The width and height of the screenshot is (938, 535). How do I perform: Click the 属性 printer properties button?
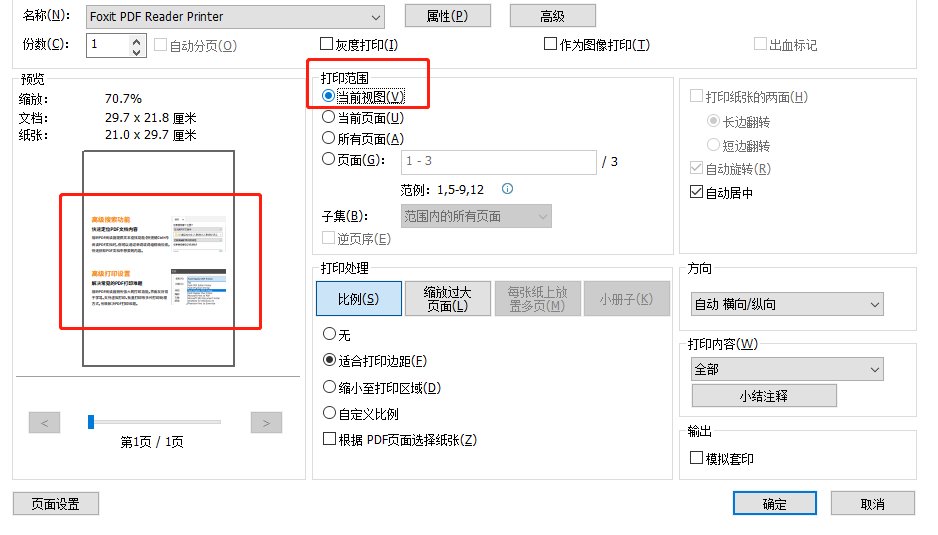point(447,16)
